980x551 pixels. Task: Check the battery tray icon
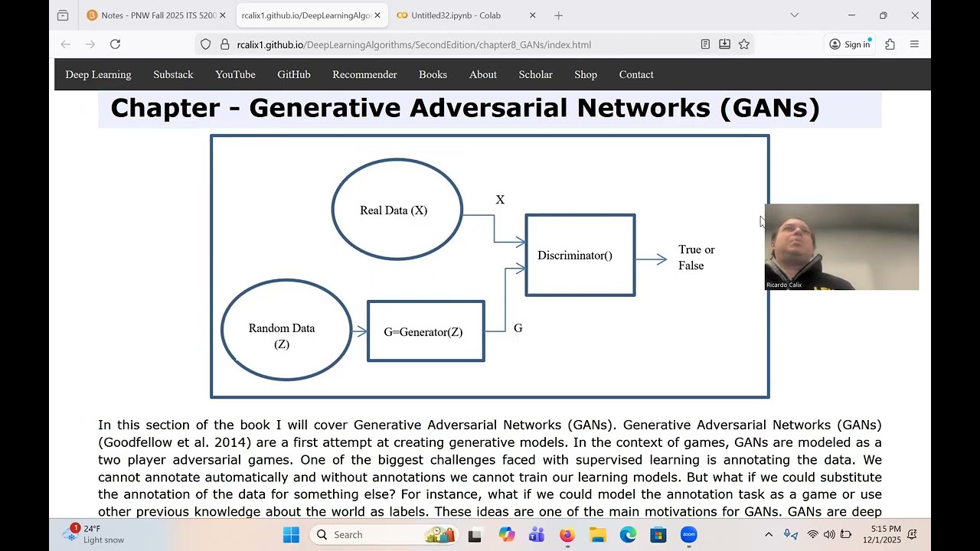pyautogui.click(x=846, y=535)
